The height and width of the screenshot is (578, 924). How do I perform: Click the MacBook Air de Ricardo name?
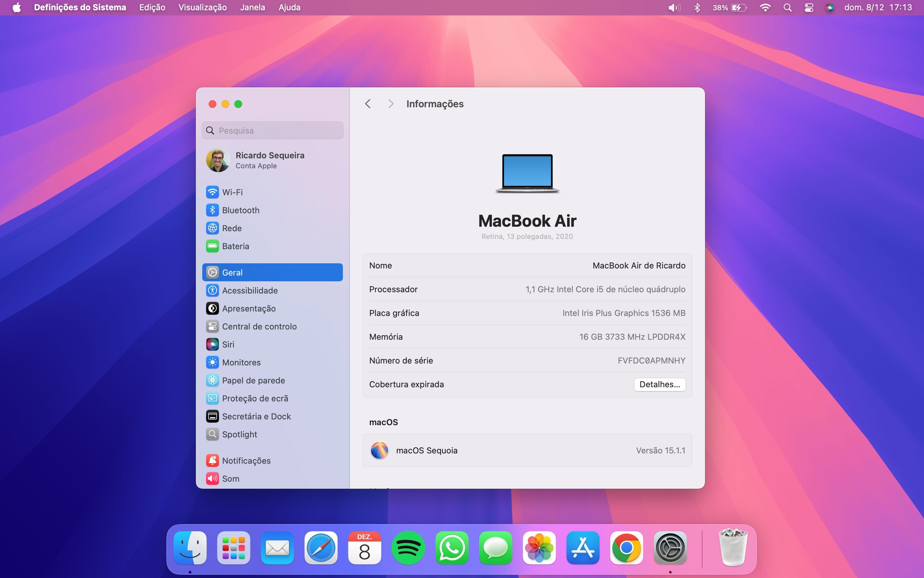(x=639, y=265)
